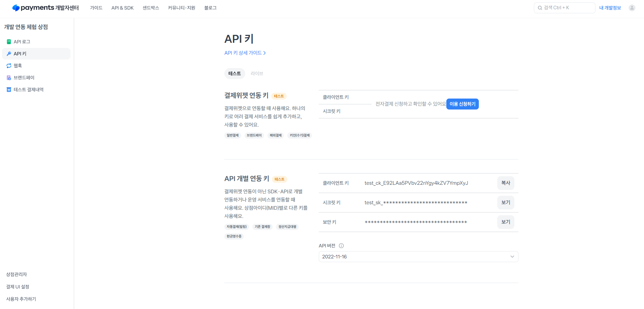Click the 일반결제 tag

point(233,136)
